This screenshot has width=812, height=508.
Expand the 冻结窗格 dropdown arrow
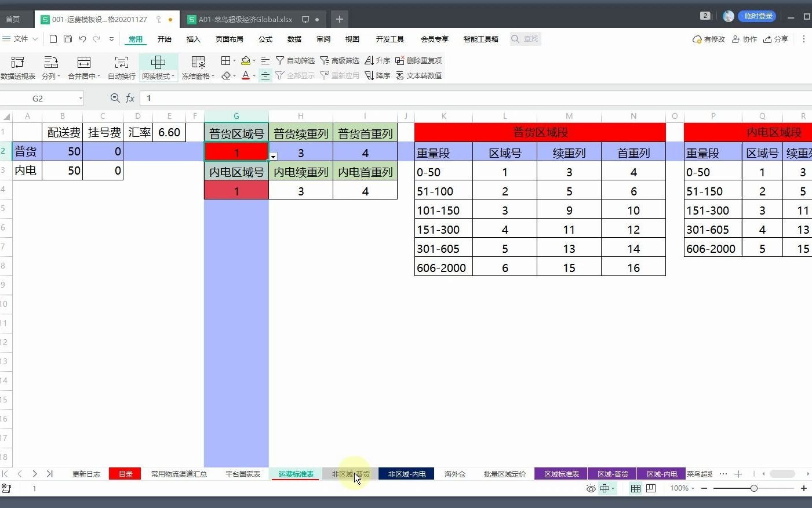(213, 76)
